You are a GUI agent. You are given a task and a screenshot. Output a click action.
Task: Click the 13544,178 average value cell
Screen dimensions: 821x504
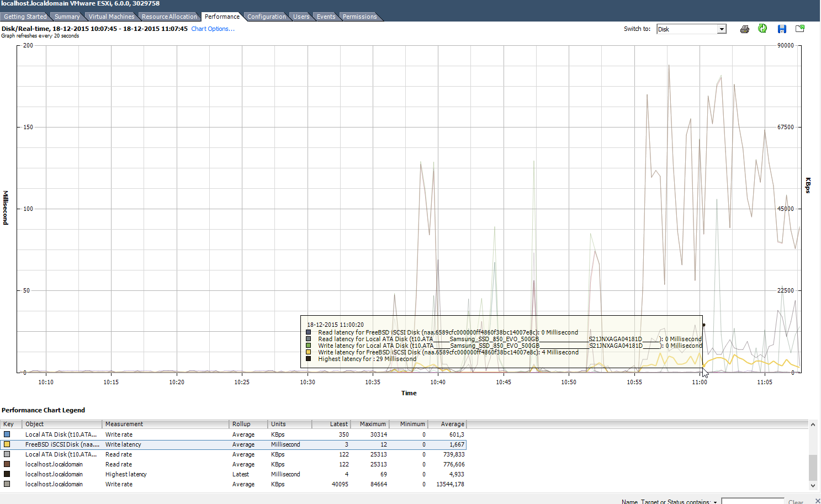click(x=450, y=484)
